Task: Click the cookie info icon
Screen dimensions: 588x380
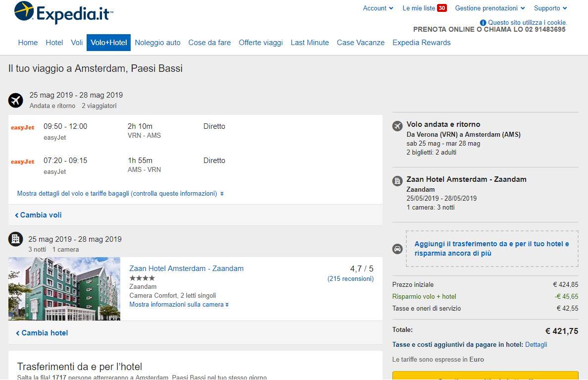Action: pos(483,23)
